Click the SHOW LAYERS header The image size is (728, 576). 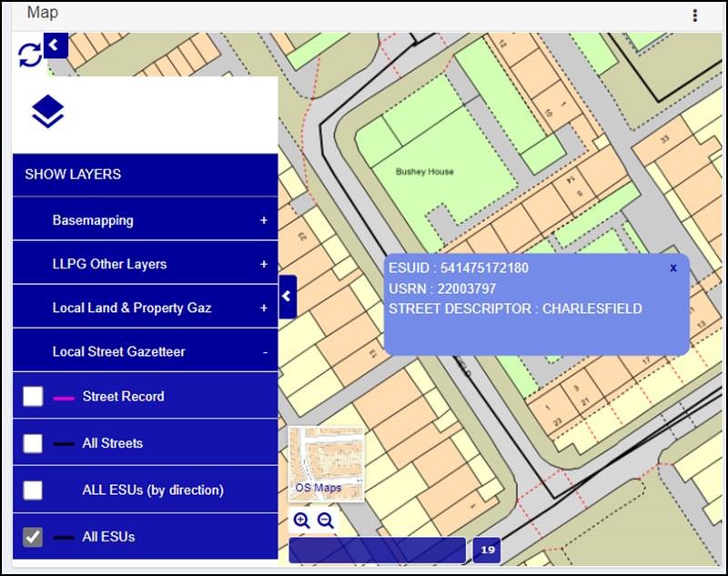pos(73,174)
